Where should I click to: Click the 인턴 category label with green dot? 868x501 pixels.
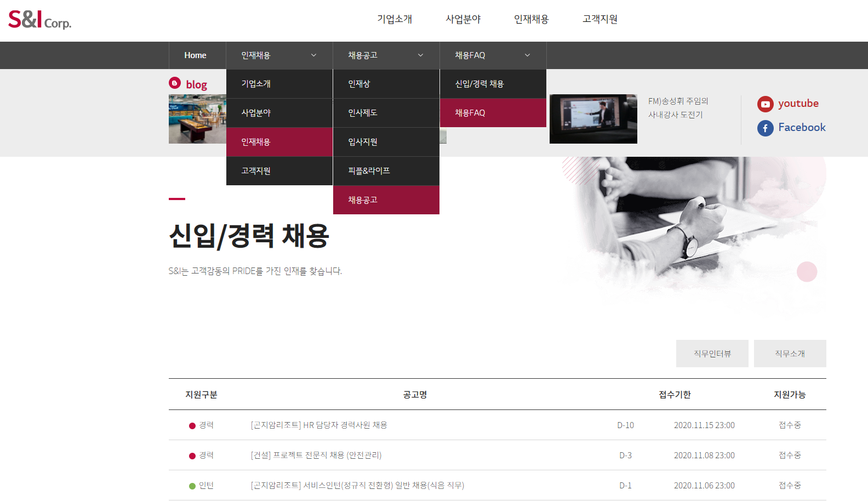point(202,486)
